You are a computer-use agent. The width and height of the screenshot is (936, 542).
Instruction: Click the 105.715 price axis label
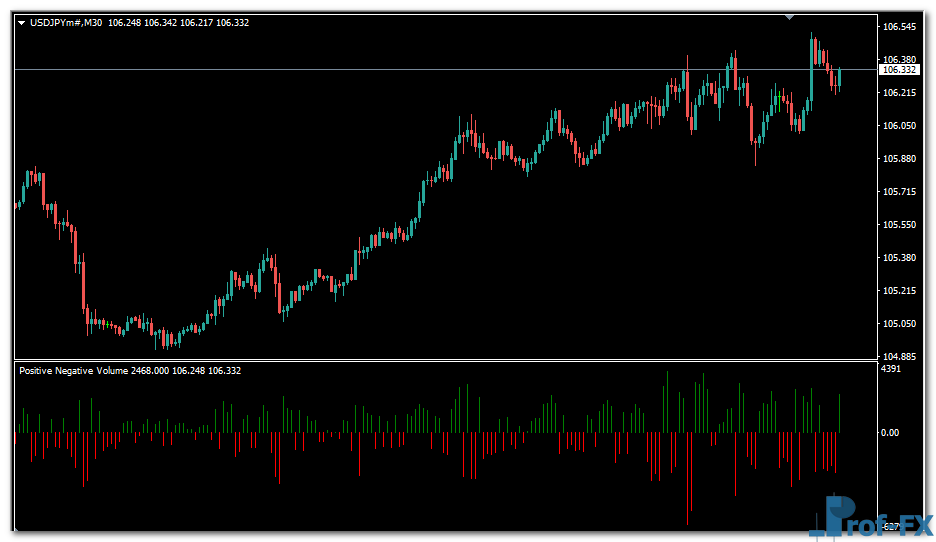click(900, 192)
